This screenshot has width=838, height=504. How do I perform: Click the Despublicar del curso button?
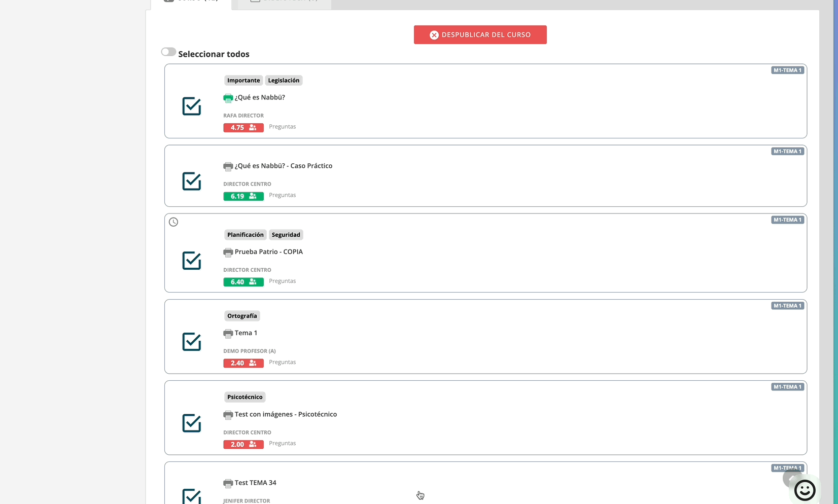480,35
